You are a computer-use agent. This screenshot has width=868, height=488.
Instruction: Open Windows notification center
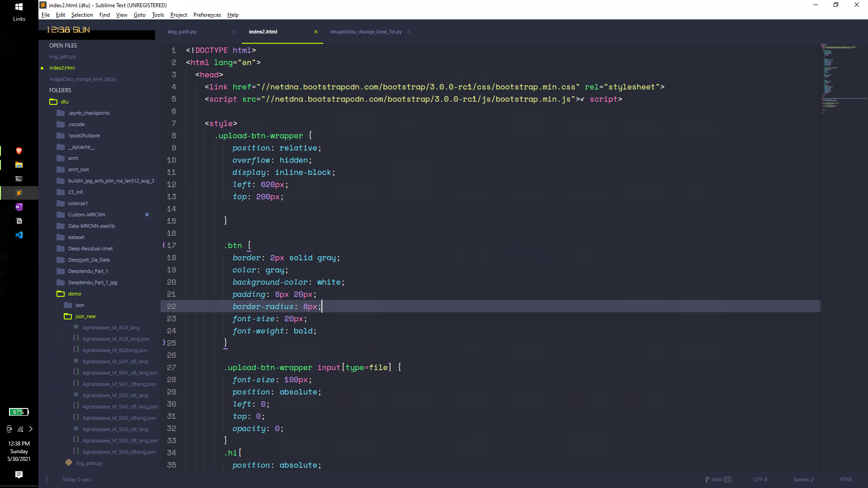tap(19, 474)
